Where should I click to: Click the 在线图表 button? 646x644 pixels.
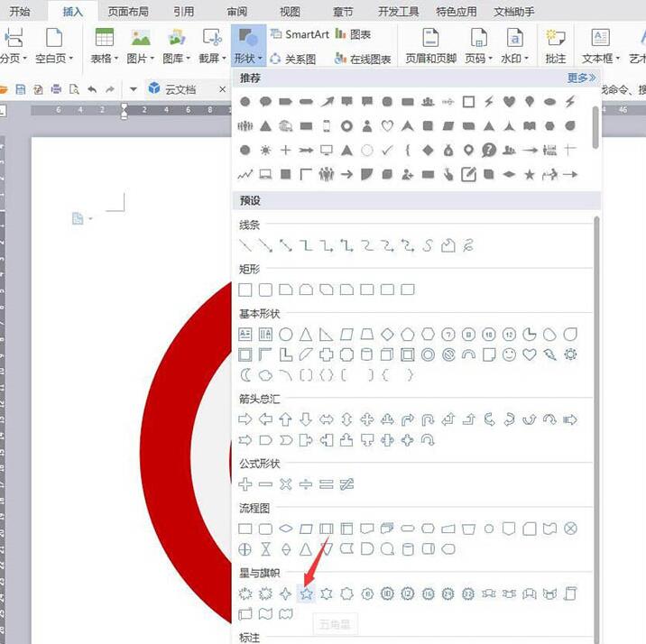[363, 59]
